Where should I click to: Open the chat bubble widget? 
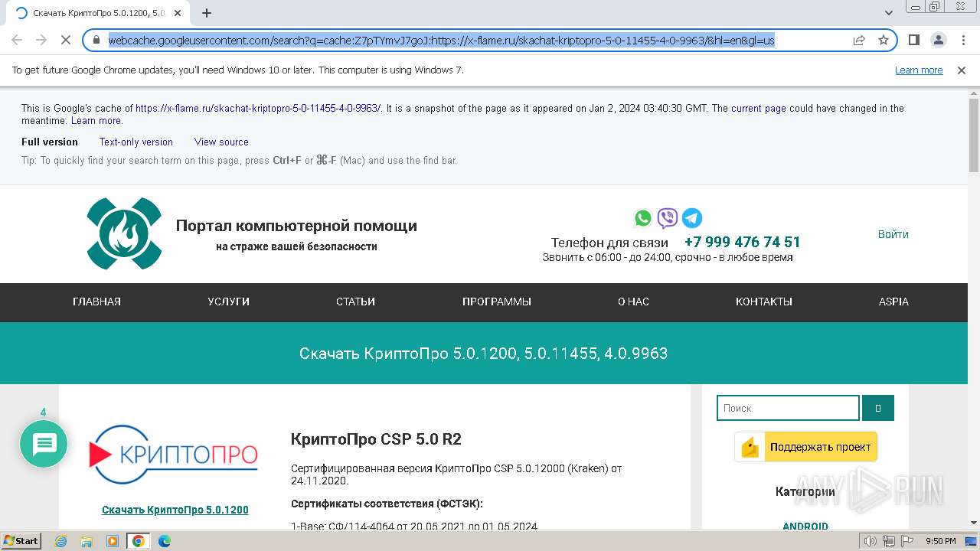(x=44, y=444)
